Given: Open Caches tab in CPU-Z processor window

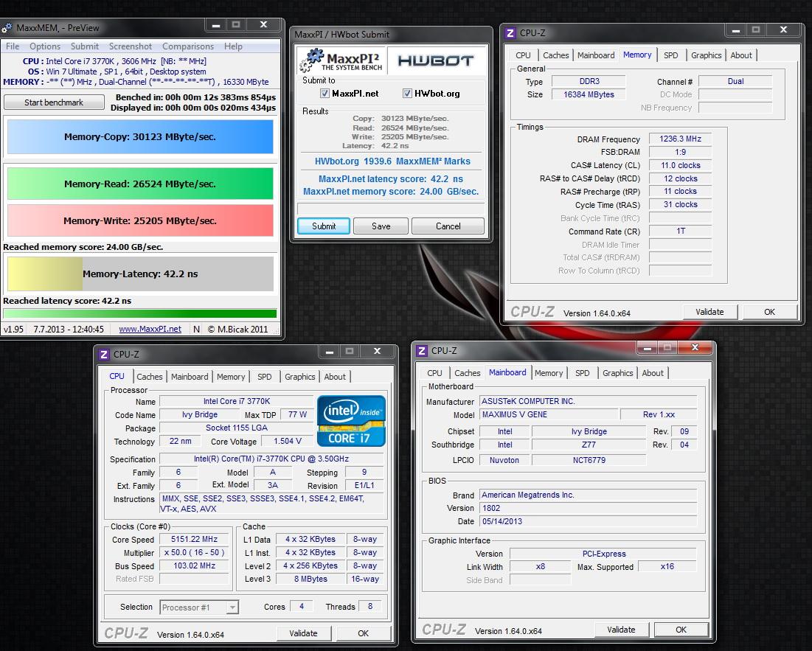Looking at the screenshot, I should tap(150, 377).
